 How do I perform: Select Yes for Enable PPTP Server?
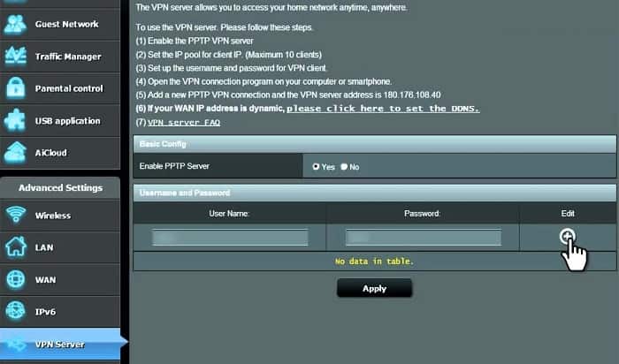[316, 166]
